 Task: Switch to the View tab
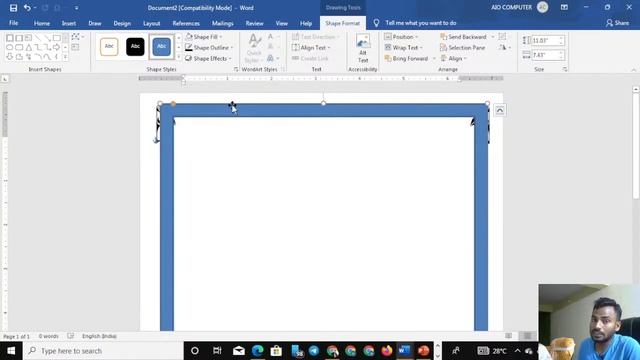(282, 23)
